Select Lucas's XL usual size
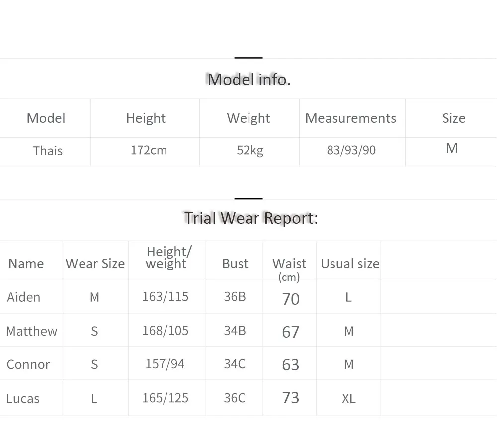The height and width of the screenshot is (448, 497). (x=349, y=399)
